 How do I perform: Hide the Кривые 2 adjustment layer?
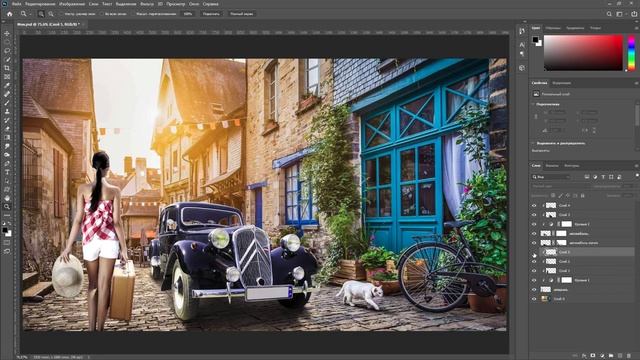534,224
